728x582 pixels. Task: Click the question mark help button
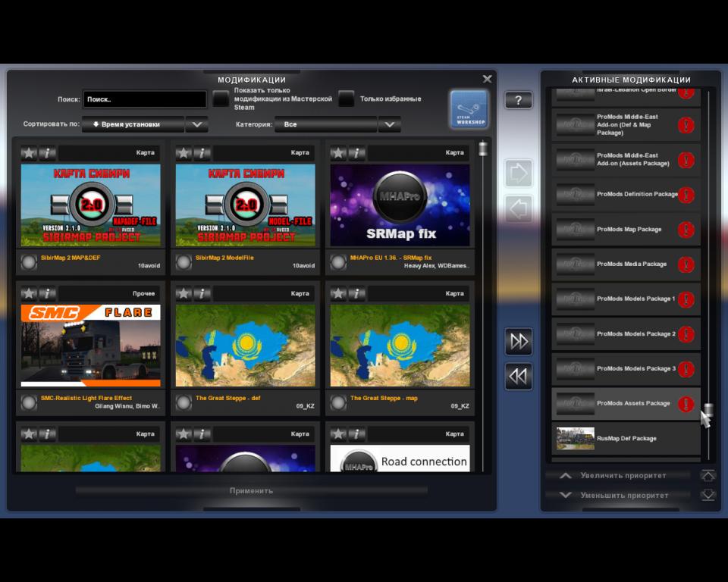518,100
